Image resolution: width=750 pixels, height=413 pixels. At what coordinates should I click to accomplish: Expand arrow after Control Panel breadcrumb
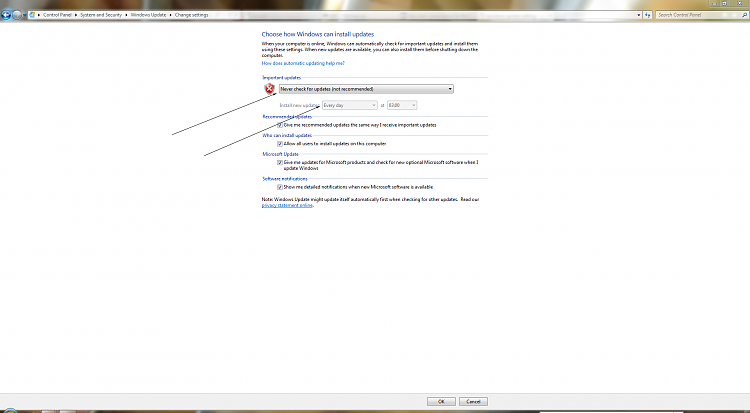(76, 15)
